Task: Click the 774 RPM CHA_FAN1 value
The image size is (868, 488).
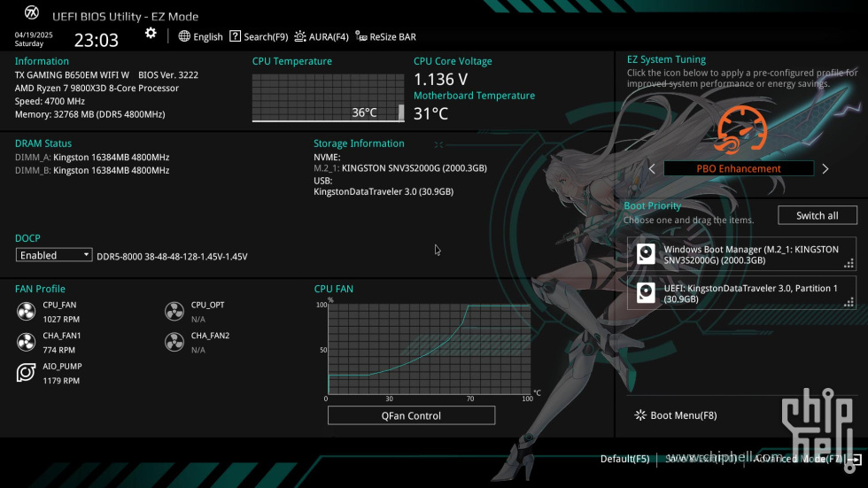Action: [58, 350]
